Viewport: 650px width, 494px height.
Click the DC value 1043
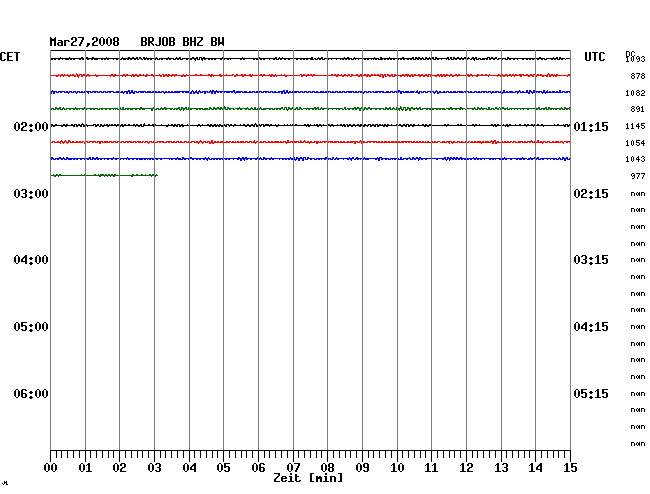(x=635, y=159)
